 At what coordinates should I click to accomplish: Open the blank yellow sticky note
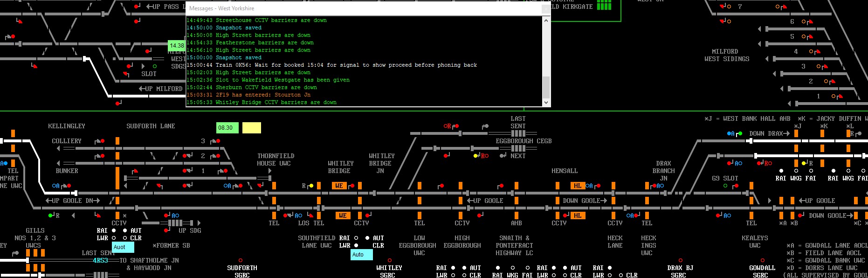click(x=252, y=128)
